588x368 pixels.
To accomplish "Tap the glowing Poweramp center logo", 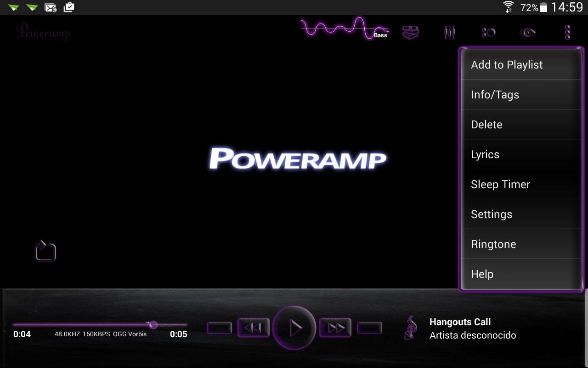I will coord(298,159).
